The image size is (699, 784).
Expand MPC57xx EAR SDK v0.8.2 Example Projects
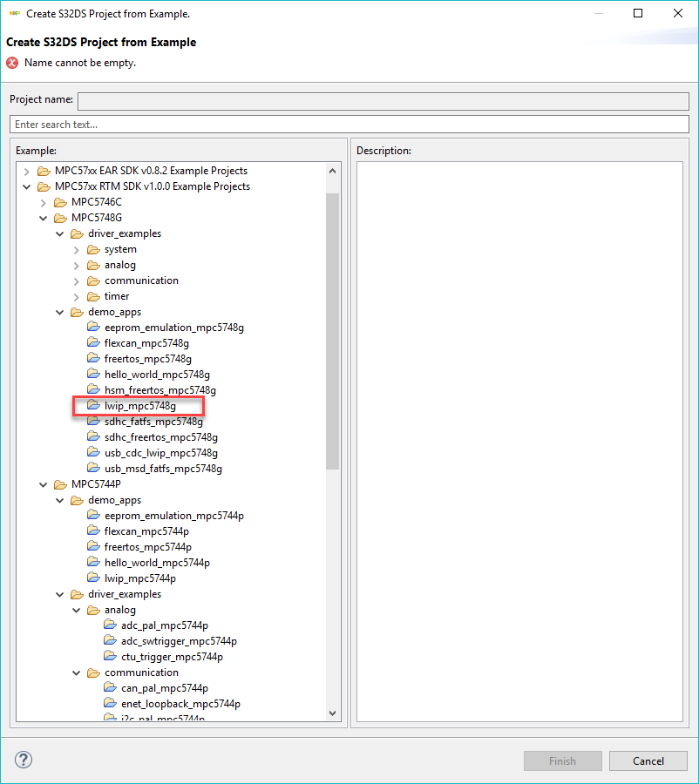26,172
